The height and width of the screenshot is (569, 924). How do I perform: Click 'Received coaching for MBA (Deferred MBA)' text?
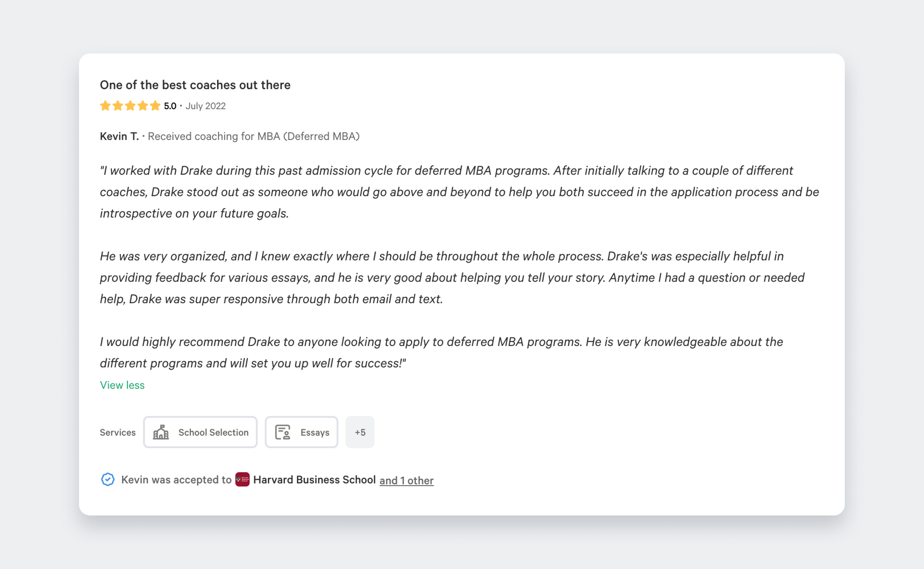[254, 136]
